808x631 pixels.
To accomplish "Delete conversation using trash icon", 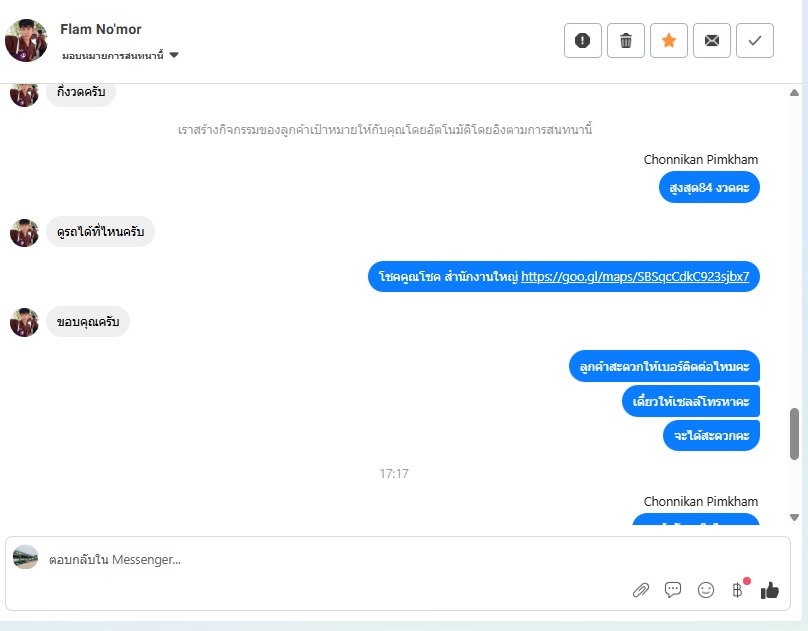I will tap(626, 40).
